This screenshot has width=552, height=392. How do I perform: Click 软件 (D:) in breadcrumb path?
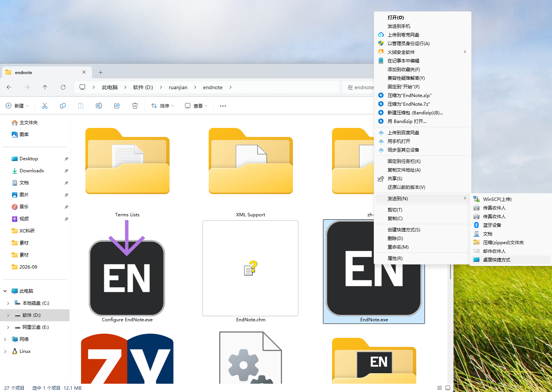(x=143, y=87)
